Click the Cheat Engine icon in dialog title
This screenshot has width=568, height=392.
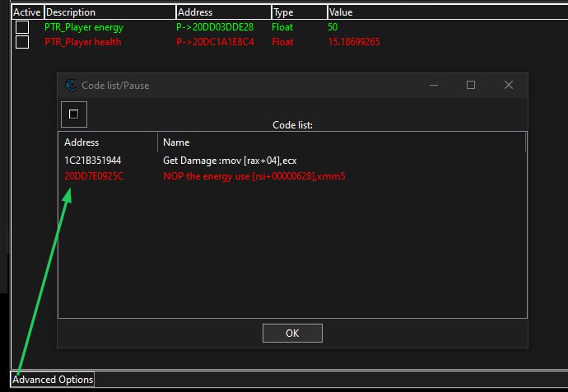click(x=71, y=85)
